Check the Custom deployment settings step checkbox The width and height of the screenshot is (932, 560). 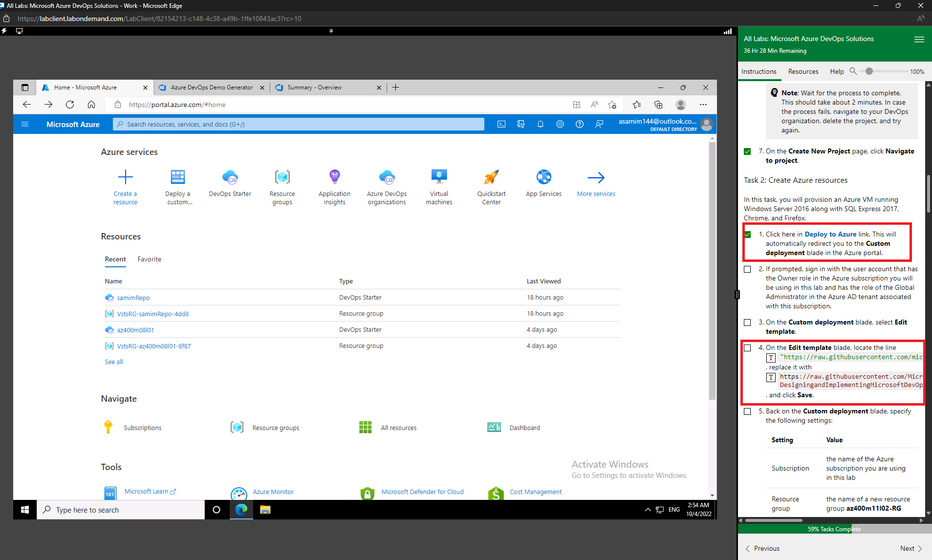pos(748,411)
